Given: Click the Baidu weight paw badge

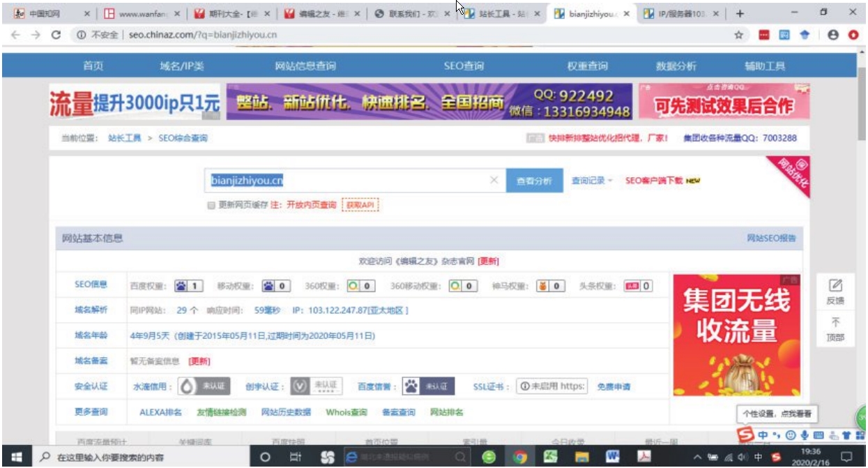Looking at the screenshot, I should pyautogui.click(x=188, y=286).
